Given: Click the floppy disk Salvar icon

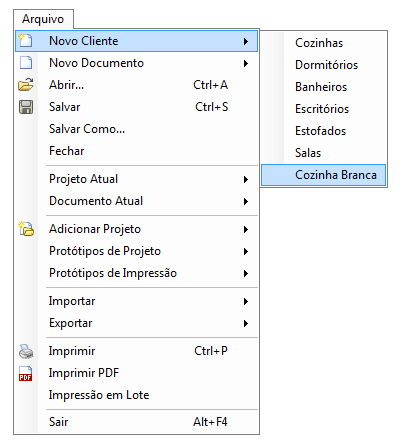Looking at the screenshot, I should click(x=26, y=107).
